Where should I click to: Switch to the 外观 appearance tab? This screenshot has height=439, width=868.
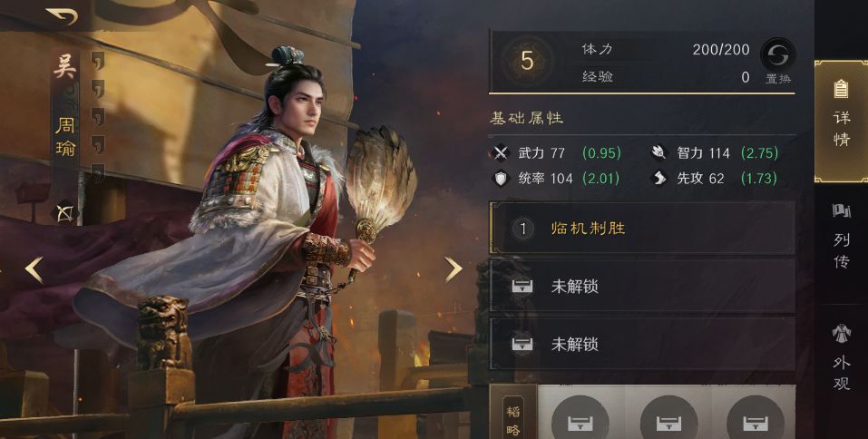click(x=841, y=357)
